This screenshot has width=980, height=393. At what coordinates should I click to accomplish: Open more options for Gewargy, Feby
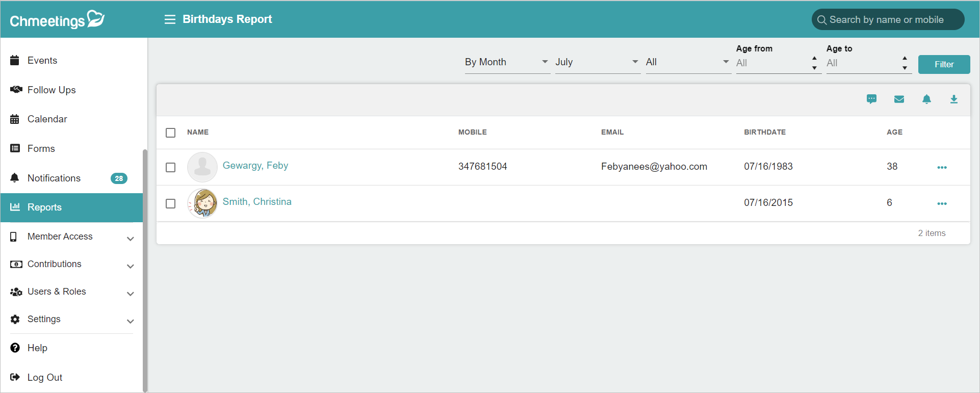click(942, 167)
